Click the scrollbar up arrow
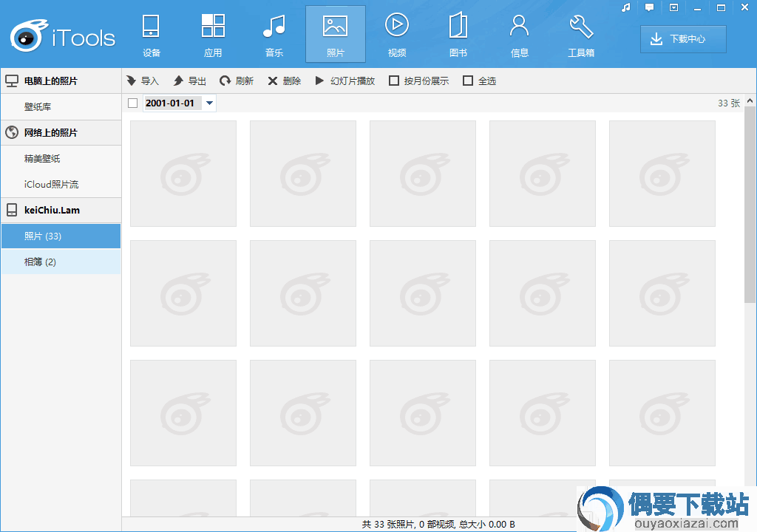Screen dimensions: 757x532 pos(750,101)
